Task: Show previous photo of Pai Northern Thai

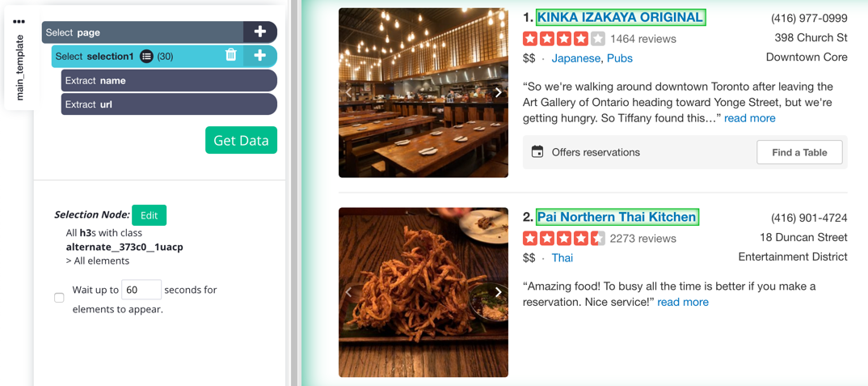Action: [x=349, y=292]
